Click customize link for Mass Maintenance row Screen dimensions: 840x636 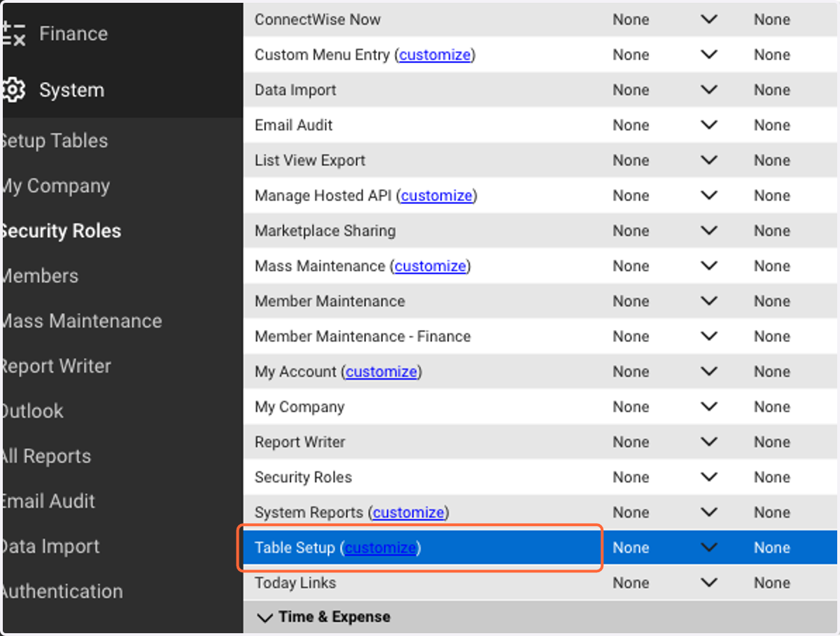click(x=430, y=266)
